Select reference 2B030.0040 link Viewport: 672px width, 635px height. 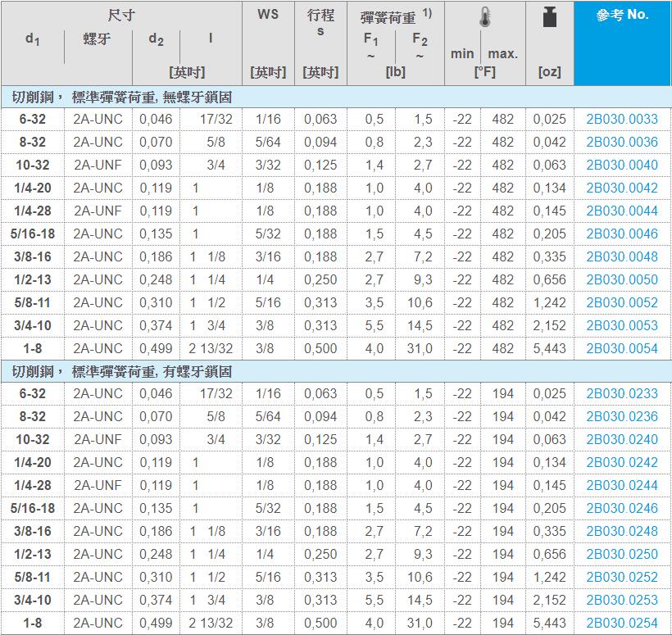coord(622,165)
